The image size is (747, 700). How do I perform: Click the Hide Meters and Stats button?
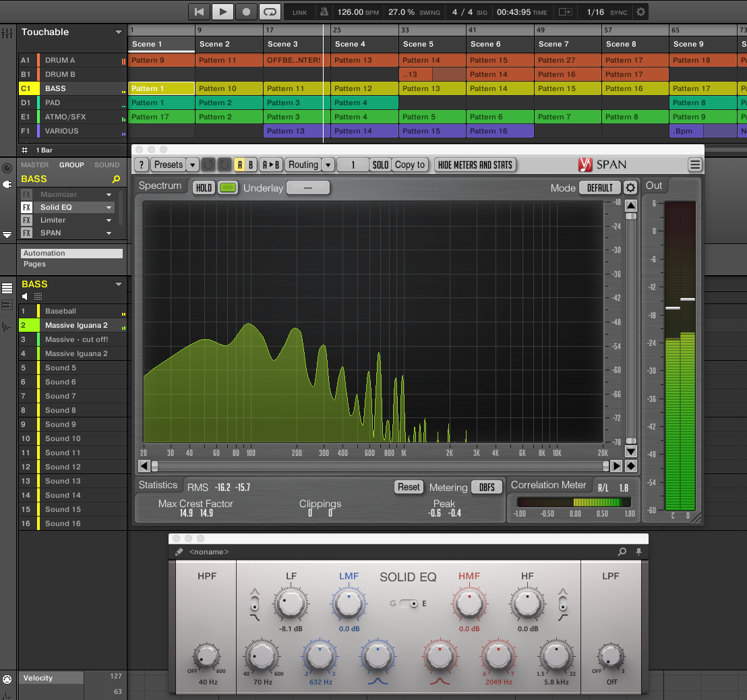point(475,165)
